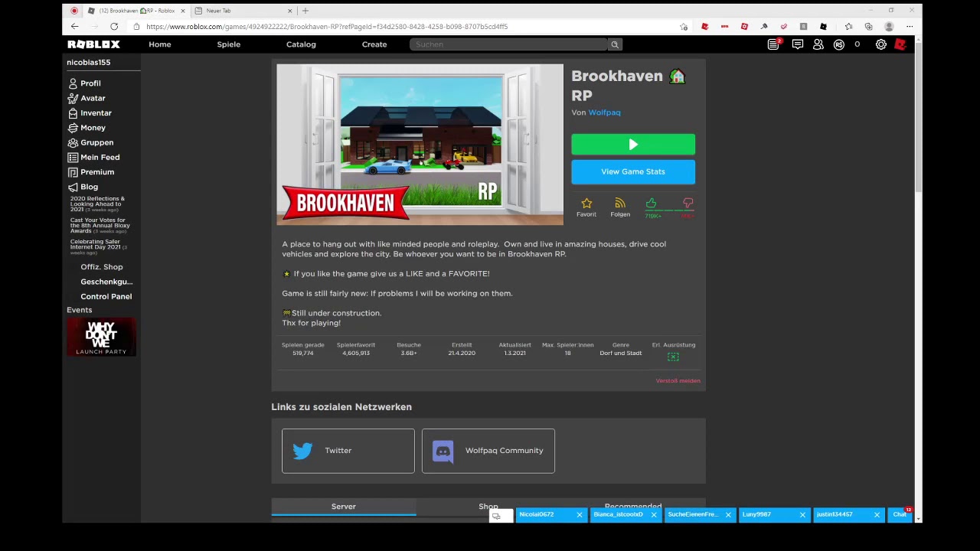Click the green Play button

coord(633,145)
